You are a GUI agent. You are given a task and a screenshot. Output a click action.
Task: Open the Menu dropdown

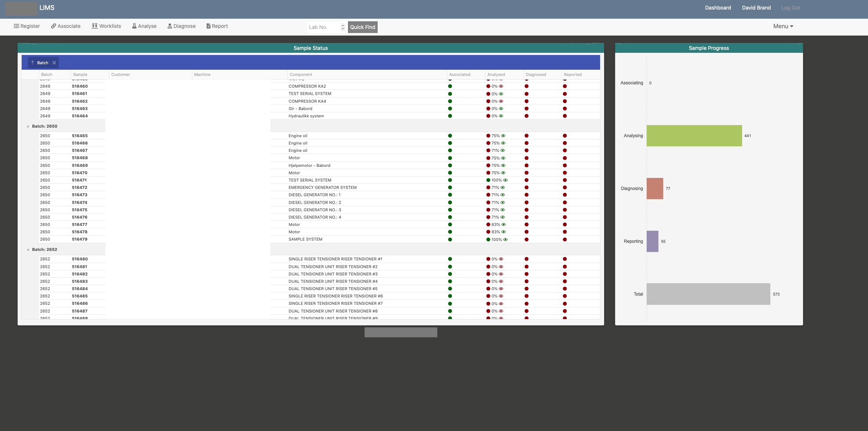(x=783, y=26)
